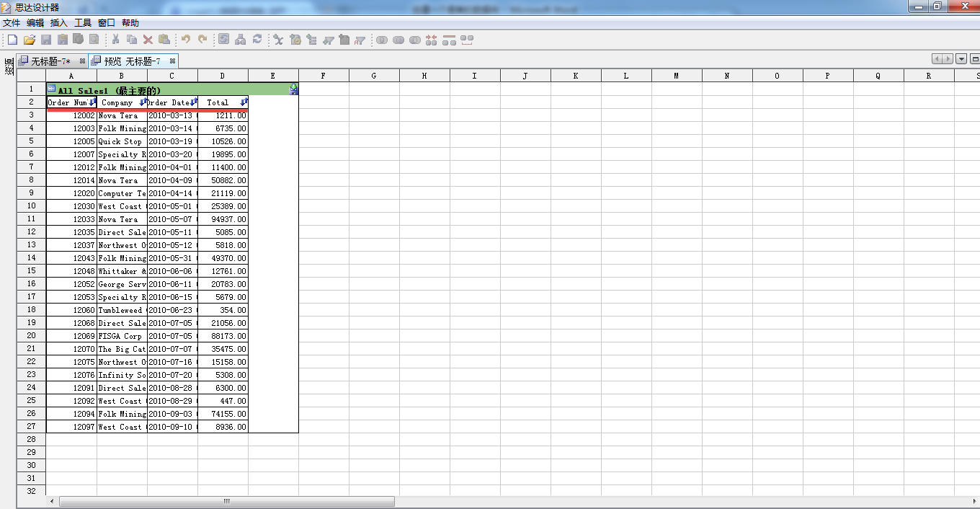Click the print preview magnifier icon

click(x=94, y=40)
